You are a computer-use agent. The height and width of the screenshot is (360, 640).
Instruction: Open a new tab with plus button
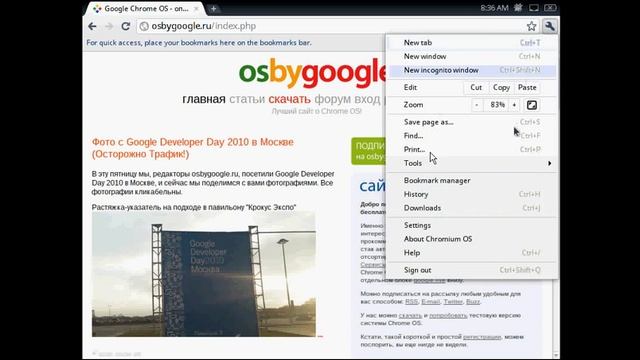pos(213,9)
